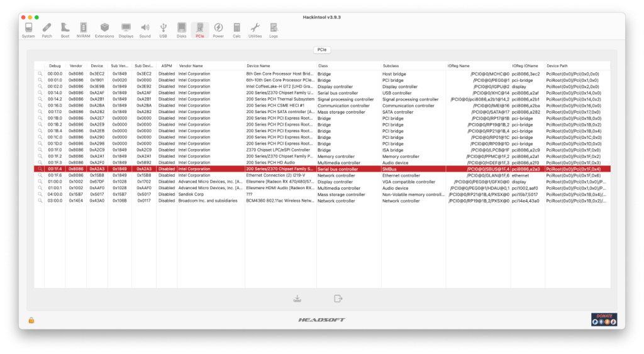
Task: Open the System toolbar section
Action: 28,30
